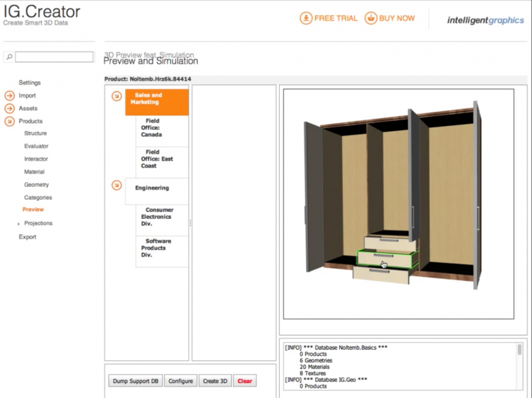Open the Material menu item
The width and height of the screenshot is (532, 398).
pyautogui.click(x=34, y=172)
